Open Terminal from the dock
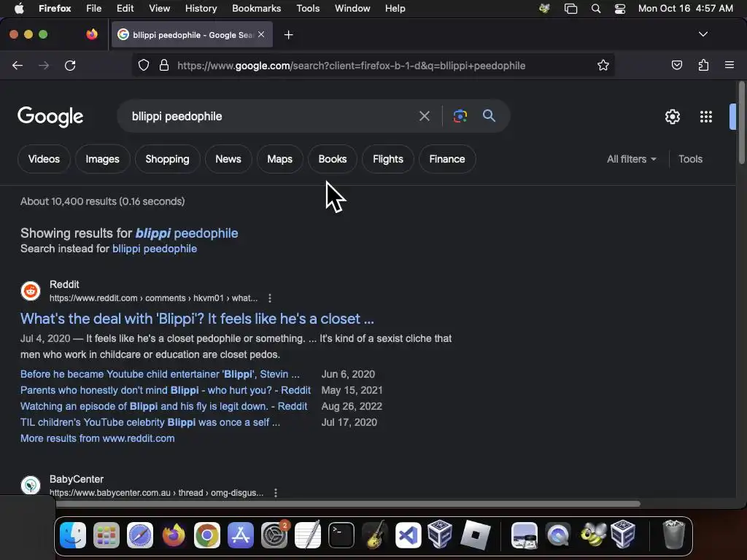This screenshot has width=747, height=560. click(x=341, y=535)
